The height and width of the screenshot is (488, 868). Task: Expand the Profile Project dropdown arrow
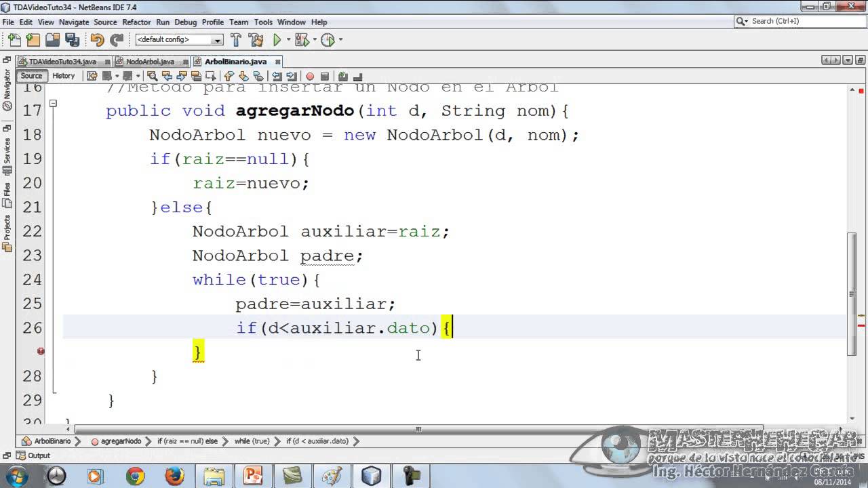(x=340, y=40)
